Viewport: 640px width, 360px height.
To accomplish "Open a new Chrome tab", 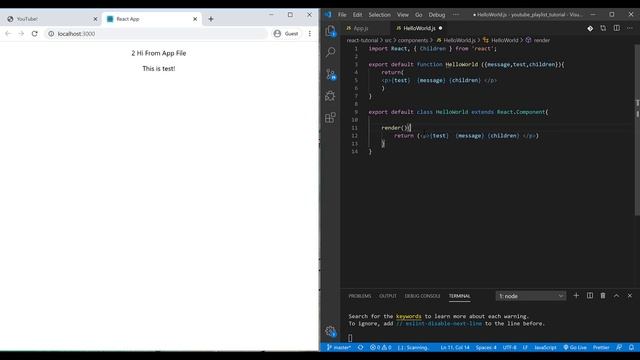I will coord(211,19).
